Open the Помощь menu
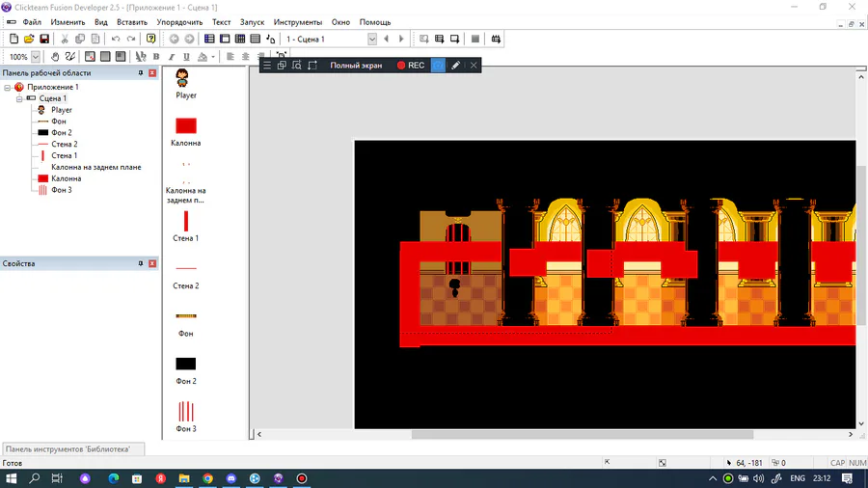 [375, 22]
